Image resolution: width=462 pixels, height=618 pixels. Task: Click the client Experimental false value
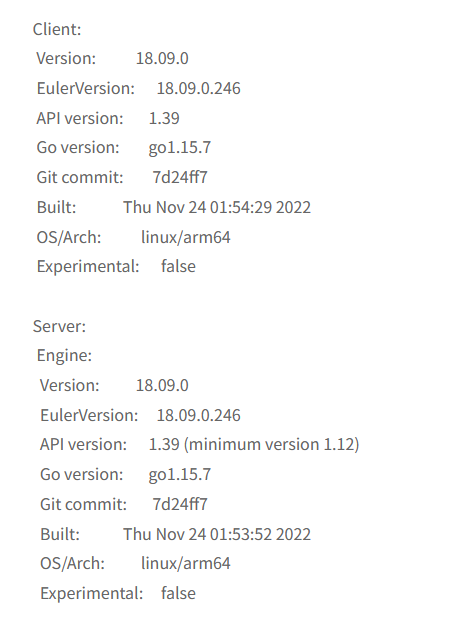coord(178,266)
